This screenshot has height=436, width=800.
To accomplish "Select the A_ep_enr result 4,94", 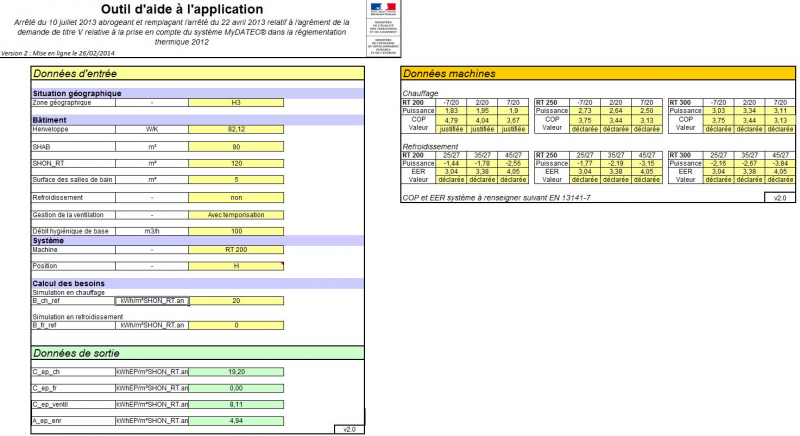I will click(x=236, y=421).
